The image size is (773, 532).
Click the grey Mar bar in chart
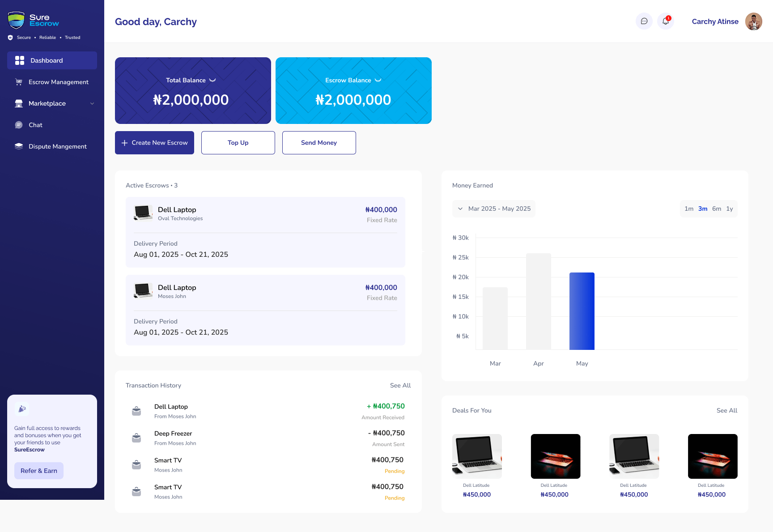tap(495, 319)
